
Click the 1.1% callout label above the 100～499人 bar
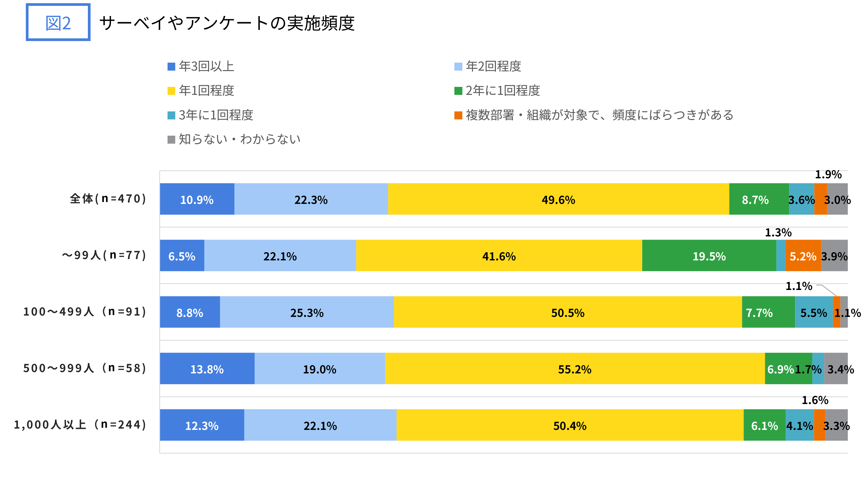(x=798, y=286)
